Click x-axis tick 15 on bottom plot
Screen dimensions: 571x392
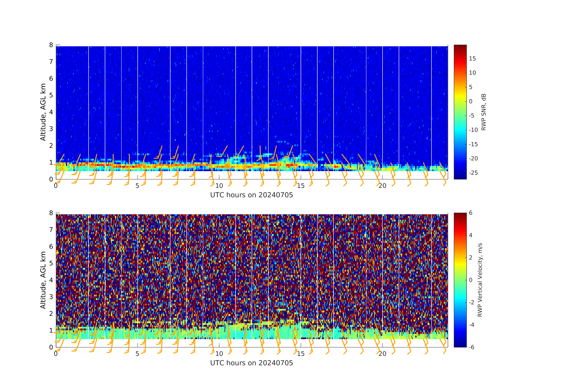point(301,354)
